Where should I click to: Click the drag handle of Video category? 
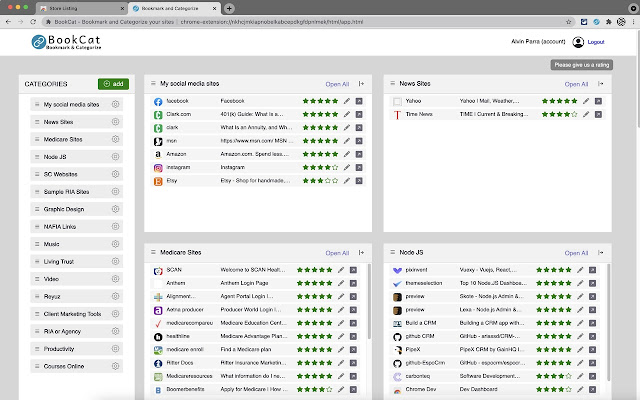[37, 279]
